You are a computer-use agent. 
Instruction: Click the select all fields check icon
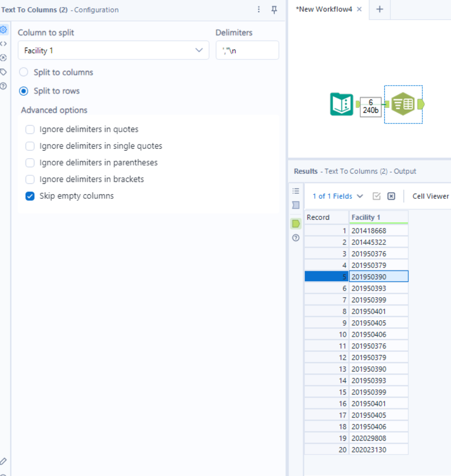377,196
